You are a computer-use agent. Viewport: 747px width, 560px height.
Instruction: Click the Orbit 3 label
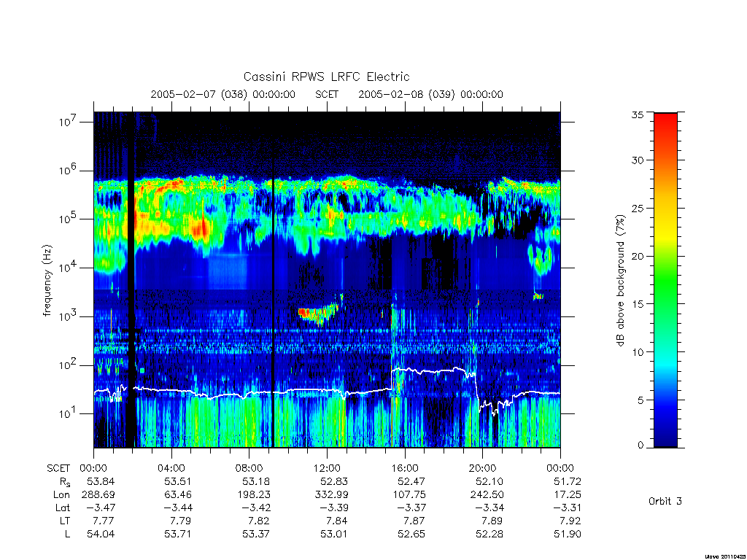665,501
